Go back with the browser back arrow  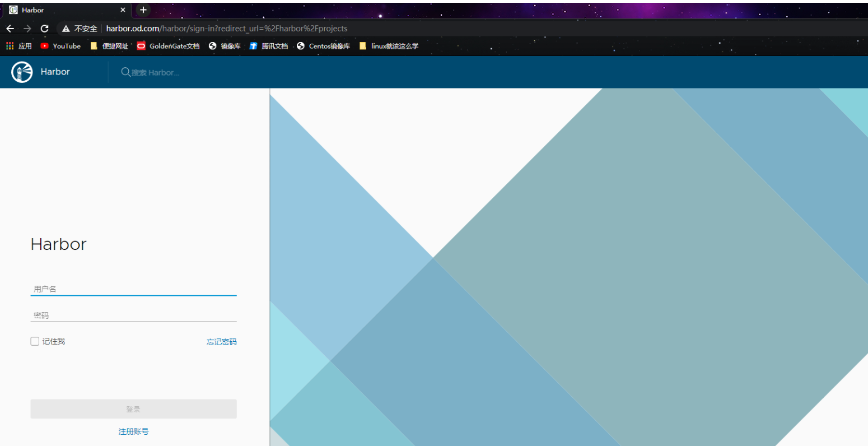(x=10, y=29)
